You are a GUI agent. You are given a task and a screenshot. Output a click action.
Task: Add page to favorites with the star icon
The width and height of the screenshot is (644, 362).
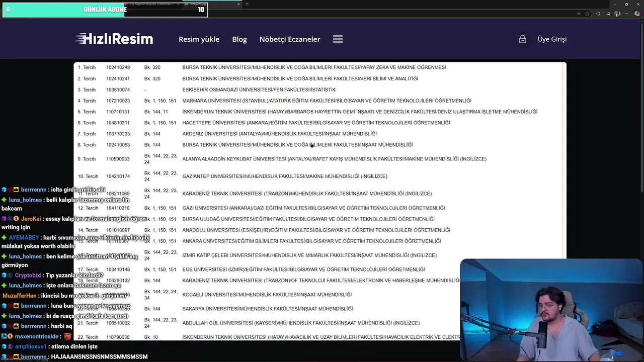click(x=587, y=14)
